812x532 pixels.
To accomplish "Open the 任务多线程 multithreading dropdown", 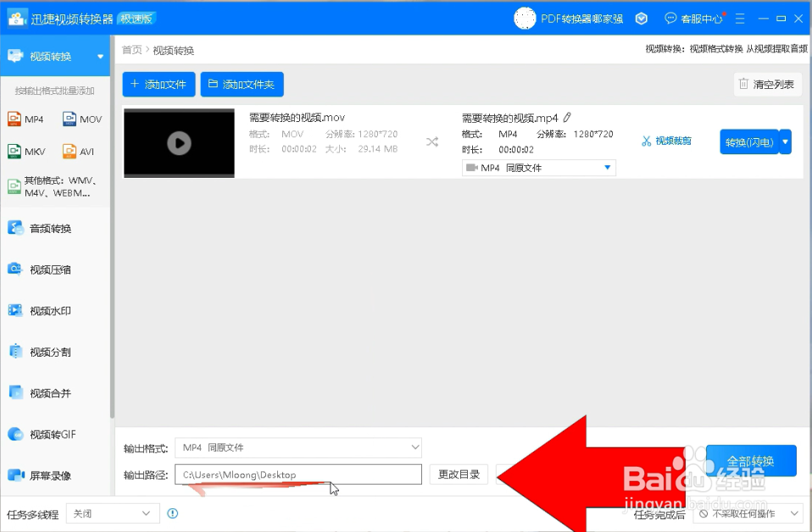I will (x=113, y=513).
